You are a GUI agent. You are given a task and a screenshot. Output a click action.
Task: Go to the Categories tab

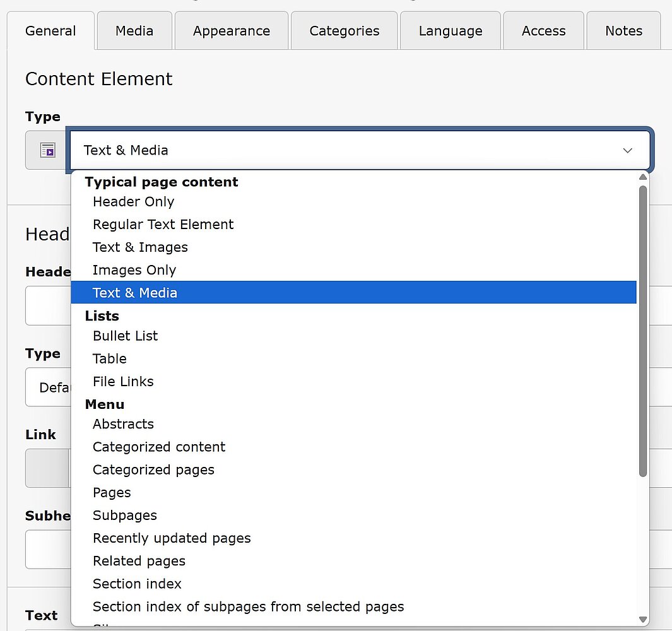(344, 31)
